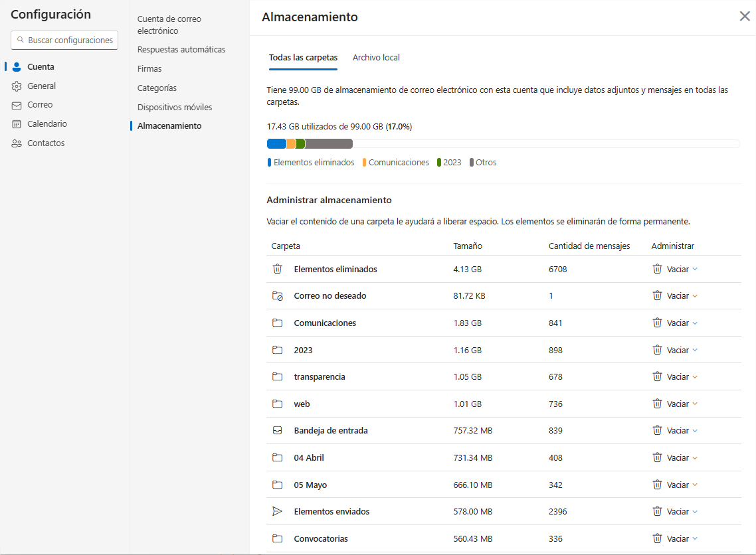Click the Contactos people icon
The width and height of the screenshot is (756, 555).
point(17,143)
